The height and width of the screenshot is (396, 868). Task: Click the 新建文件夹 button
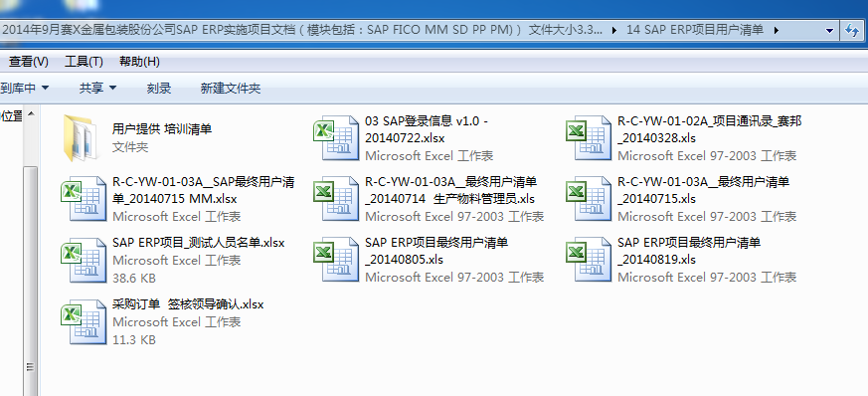pos(231,88)
